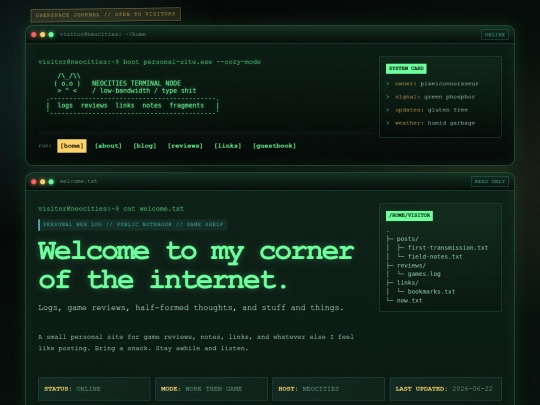Open field-notes.txt in the tree
This screenshot has width=540, height=405.
[435, 257]
